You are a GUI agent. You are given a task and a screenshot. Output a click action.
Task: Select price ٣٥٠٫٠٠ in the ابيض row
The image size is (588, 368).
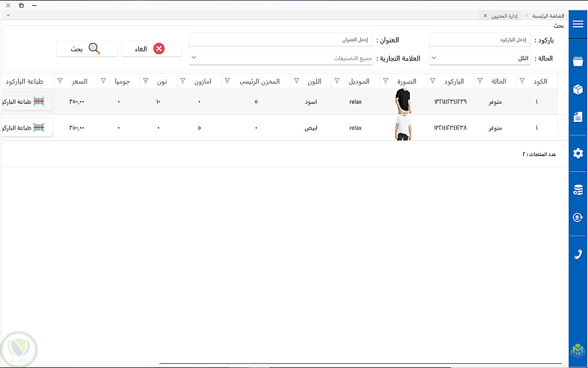pos(76,128)
